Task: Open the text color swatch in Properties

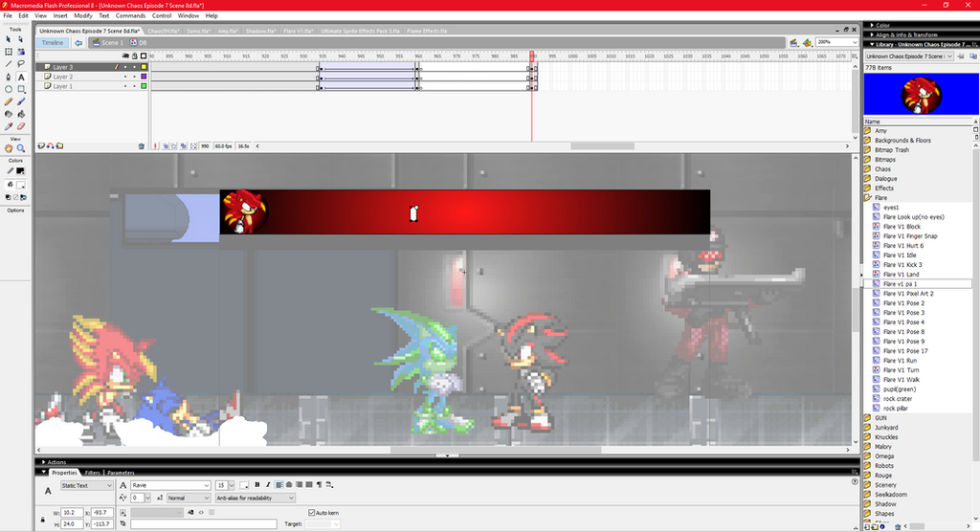Action: pyautogui.click(x=244, y=485)
